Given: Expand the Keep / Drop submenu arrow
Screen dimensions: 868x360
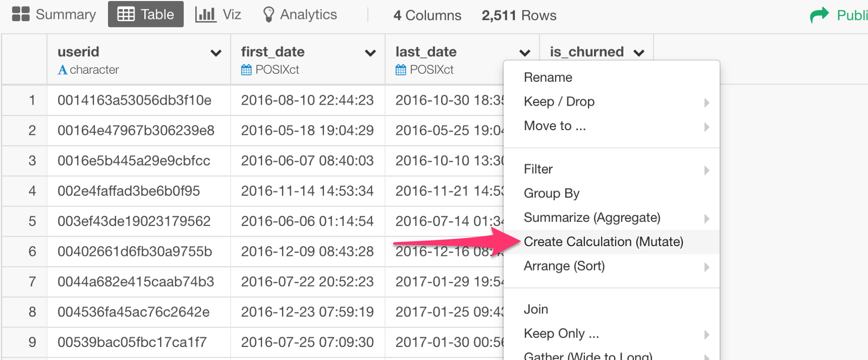Looking at the screenshot, I should pyautogui.click(x=706, y=102).
